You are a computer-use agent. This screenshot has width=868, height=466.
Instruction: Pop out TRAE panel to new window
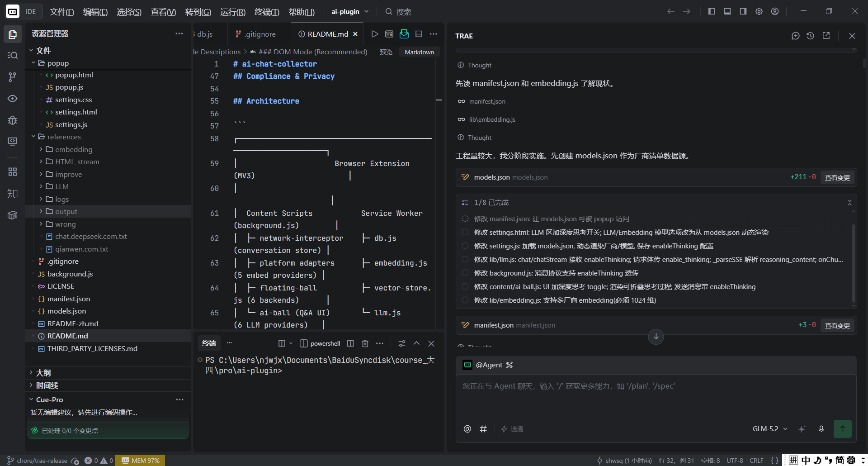[x=826, y=36]
